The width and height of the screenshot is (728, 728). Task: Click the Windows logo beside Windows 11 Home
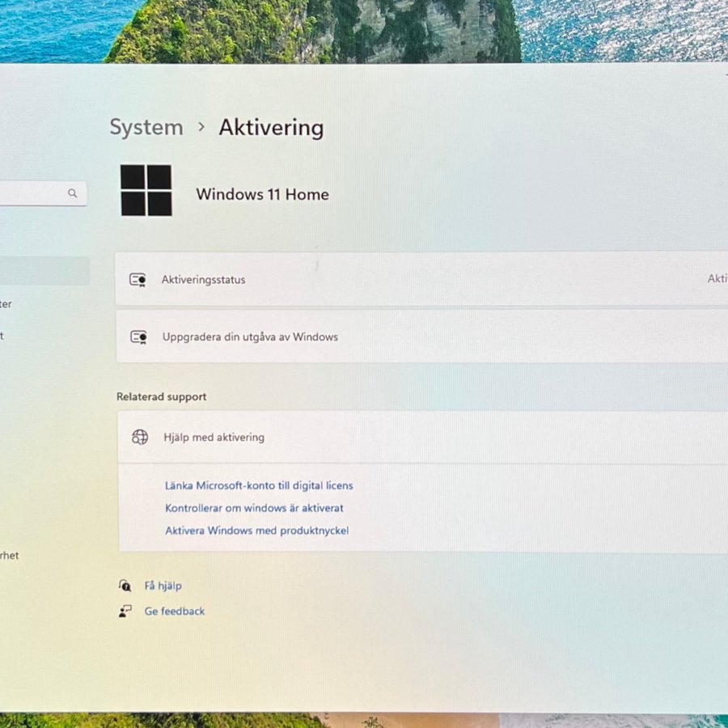click(146, 190)
